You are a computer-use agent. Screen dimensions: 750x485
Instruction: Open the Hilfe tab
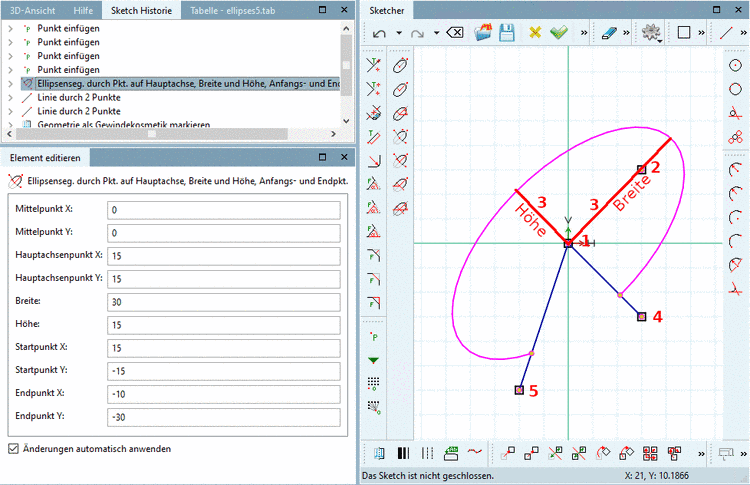[x=84, y=10]
